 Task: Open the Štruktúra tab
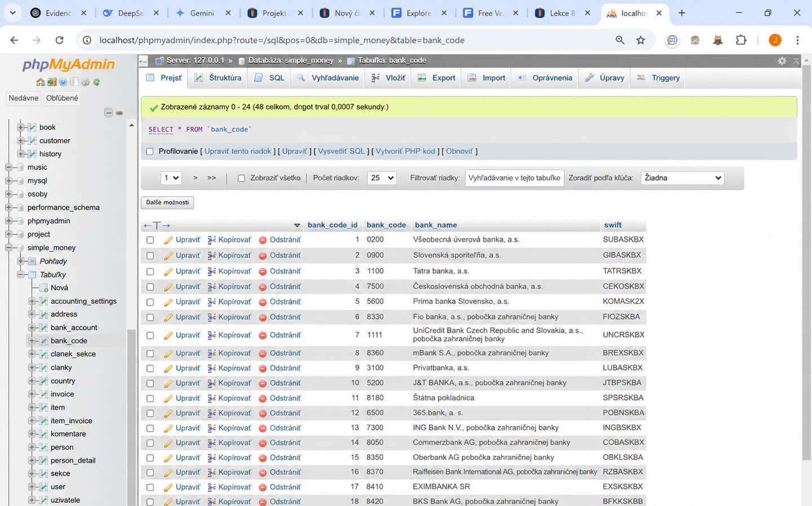pyautogui.click(x=218, y=78)
